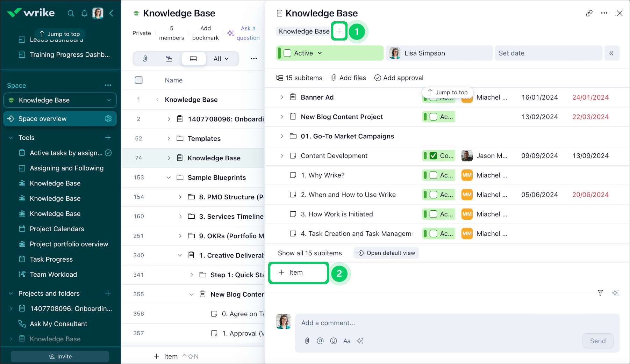
Task: Collapse the Projects and folders section
Action: [11, 293]
